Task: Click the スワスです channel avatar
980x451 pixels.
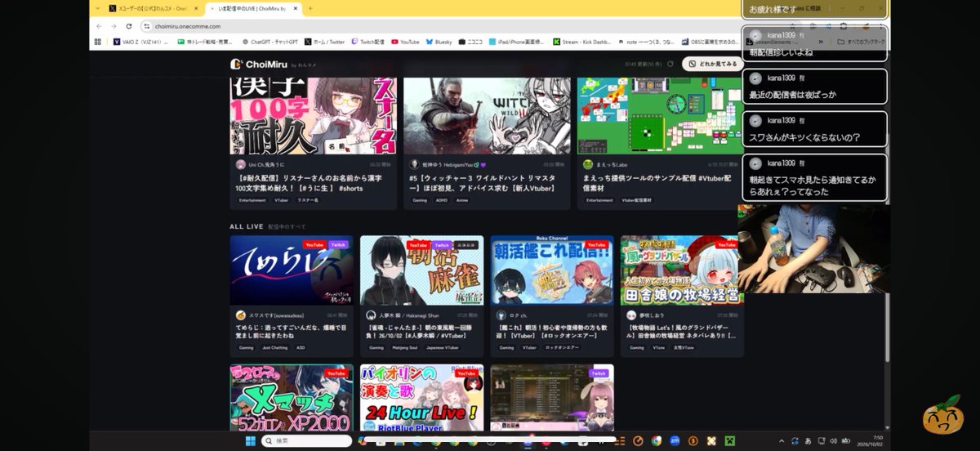Action: tap(241, 315)
